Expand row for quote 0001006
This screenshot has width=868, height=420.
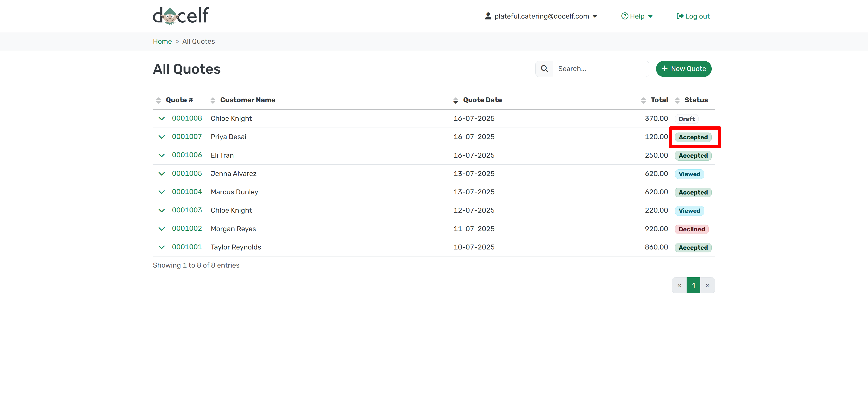point(161,155)
